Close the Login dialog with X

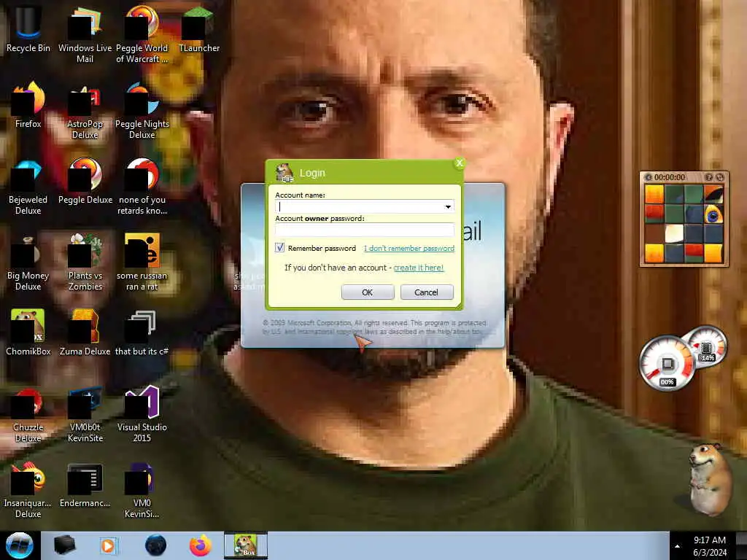(460, 163)
